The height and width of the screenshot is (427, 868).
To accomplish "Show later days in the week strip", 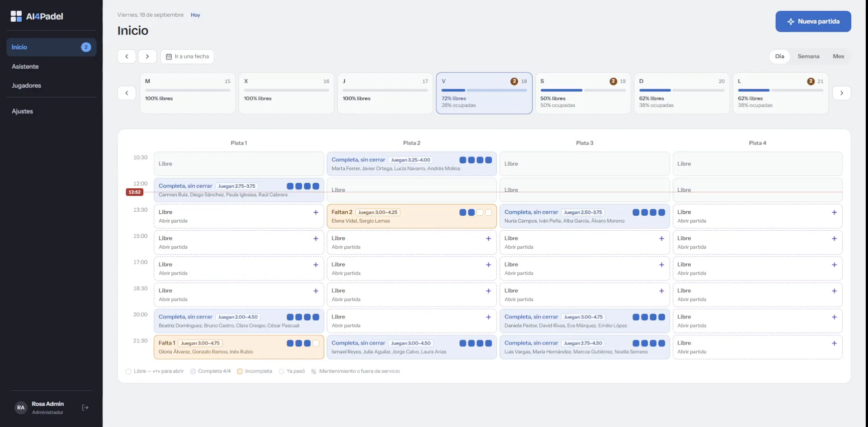I will coord(841,93).
